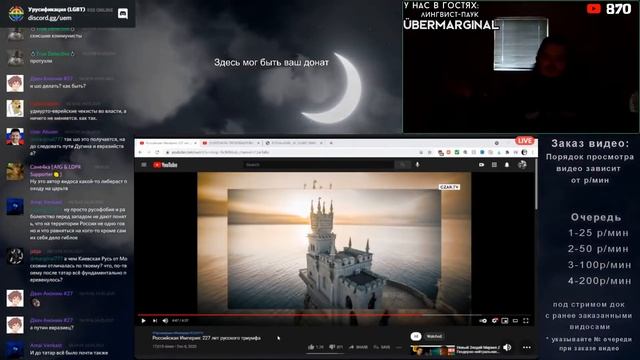Reload the browser page
The image size is (640, 360).
(157, 152)
